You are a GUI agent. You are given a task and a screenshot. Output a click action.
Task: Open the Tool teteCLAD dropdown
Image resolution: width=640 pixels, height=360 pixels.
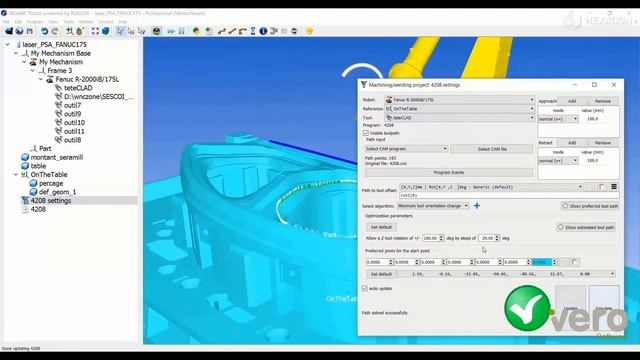(x=459, y=118)
